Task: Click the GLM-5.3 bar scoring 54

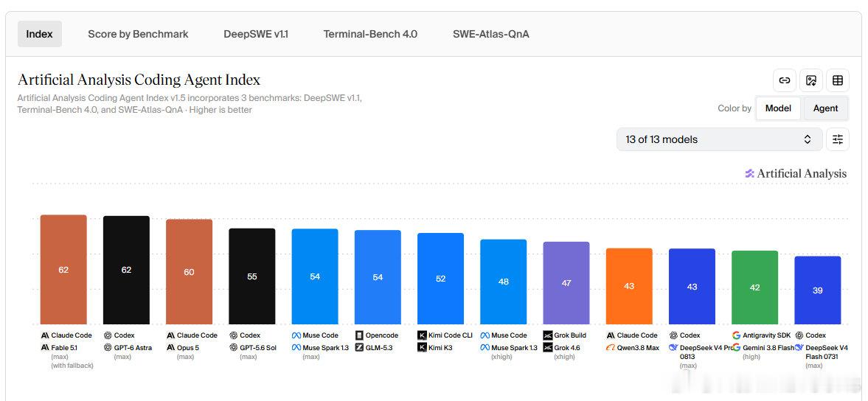Action: [378, 277]
